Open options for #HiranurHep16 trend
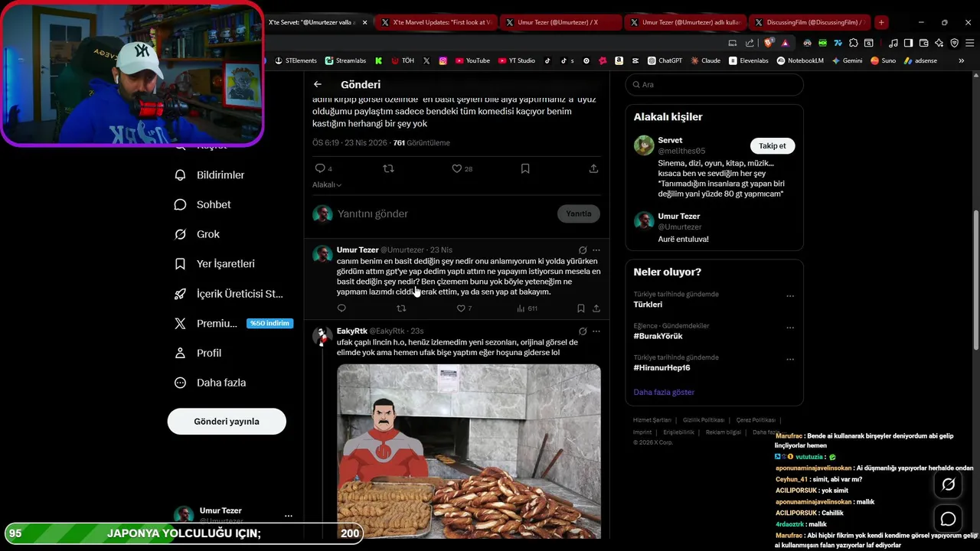 pyautogui.click(x=790, y=359)
